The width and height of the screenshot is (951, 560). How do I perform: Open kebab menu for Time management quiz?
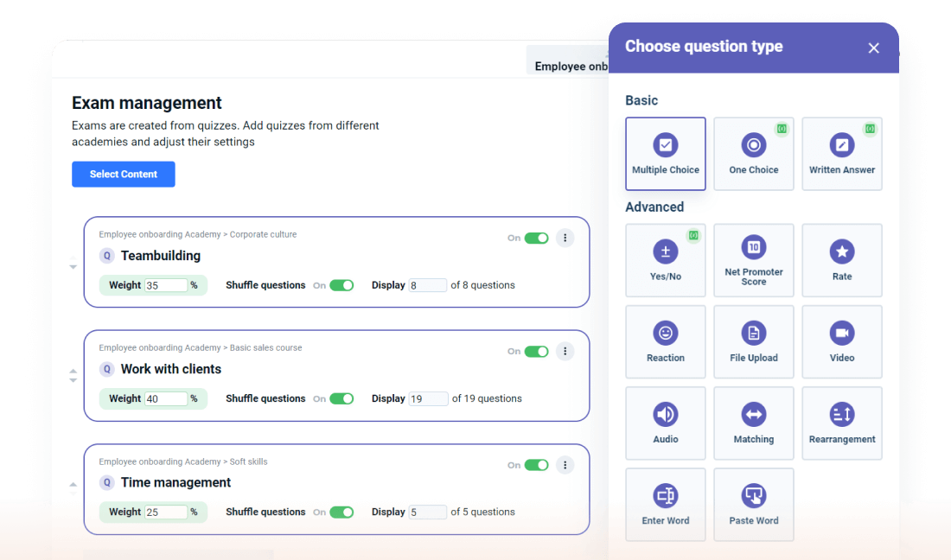tap(565, 465)
